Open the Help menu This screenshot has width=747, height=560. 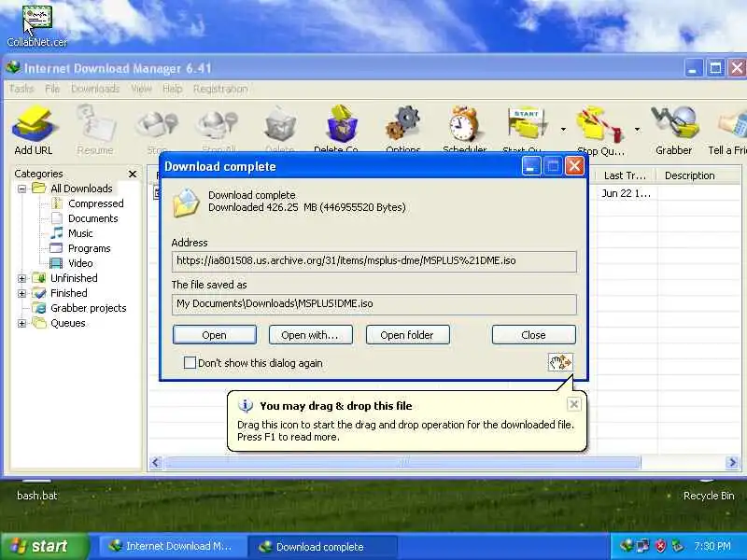coord(172,89)
